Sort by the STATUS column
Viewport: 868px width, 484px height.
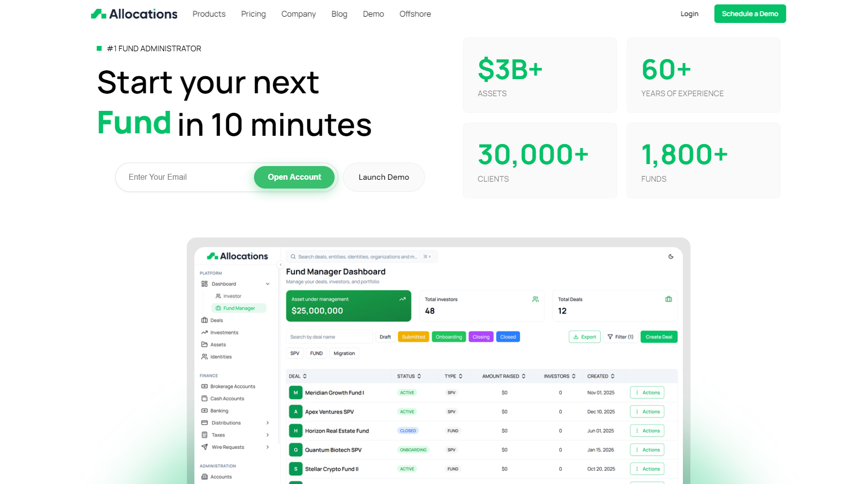[409, 376]
